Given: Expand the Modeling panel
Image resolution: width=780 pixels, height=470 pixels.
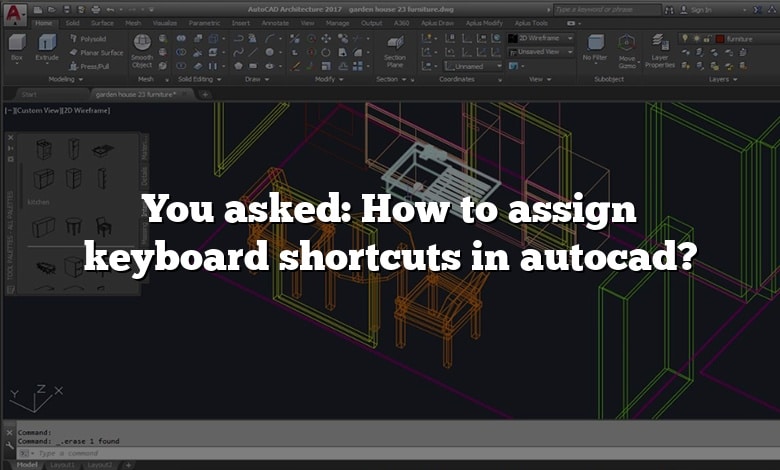Looking at the screenshot, I should pyautogui.click(x=65, y=79).
